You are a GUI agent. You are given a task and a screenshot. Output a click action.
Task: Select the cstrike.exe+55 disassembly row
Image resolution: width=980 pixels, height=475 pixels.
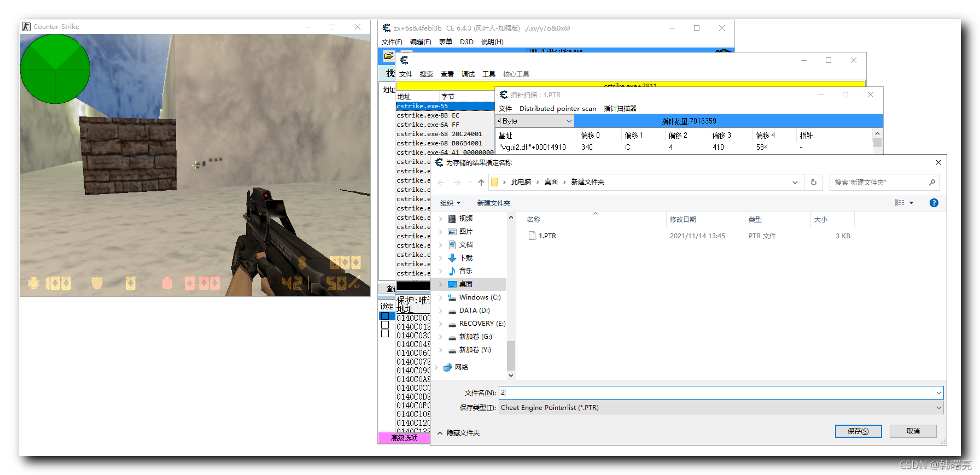tap(445, 107)
